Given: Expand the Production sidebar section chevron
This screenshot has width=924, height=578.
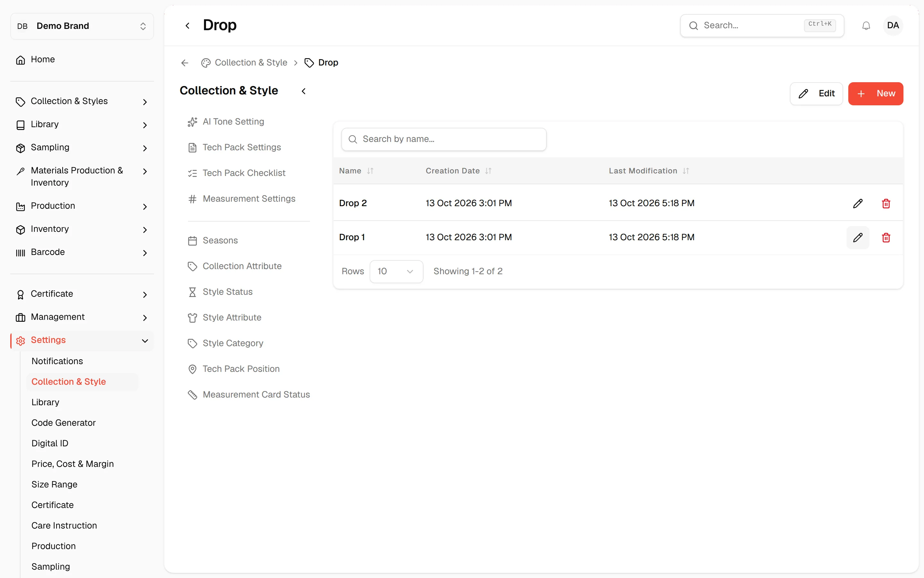Looking at the screenshot, I should point(145,206).
